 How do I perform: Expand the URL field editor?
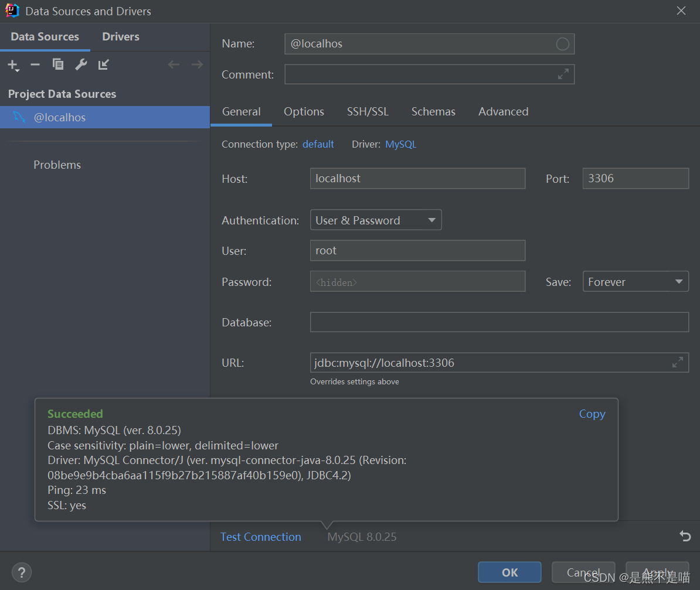(678, 363)
